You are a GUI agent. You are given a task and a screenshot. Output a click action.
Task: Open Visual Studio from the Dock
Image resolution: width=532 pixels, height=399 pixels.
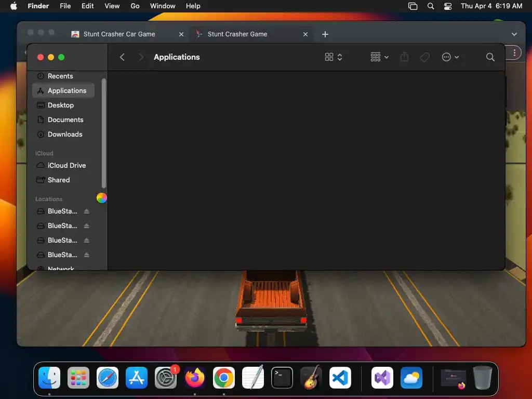(x=382, y=378)
